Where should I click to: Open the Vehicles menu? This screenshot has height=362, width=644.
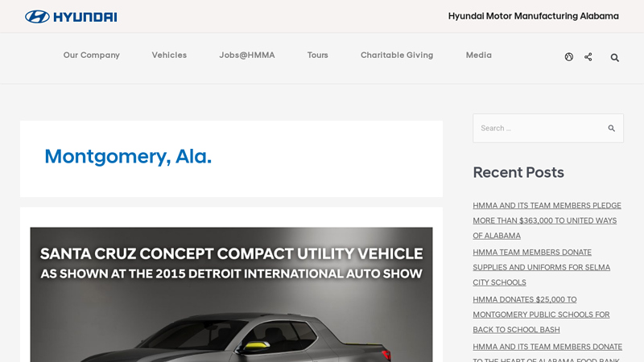point(169,55)
